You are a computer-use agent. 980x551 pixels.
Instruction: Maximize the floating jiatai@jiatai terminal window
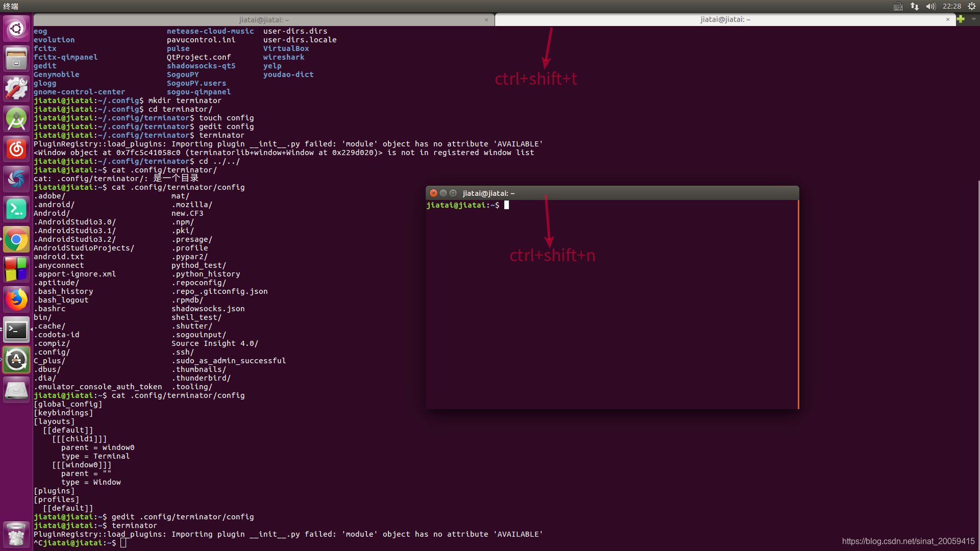pyautogui.click(x=453, y=193)
